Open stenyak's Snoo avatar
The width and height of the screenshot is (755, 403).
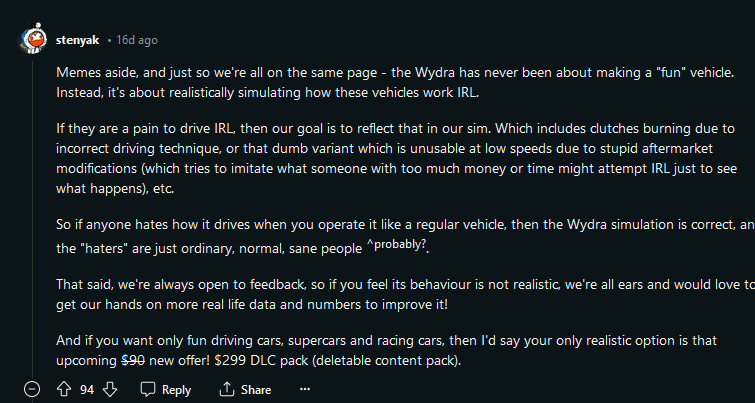pyautogui.click(x=33, y=40)
